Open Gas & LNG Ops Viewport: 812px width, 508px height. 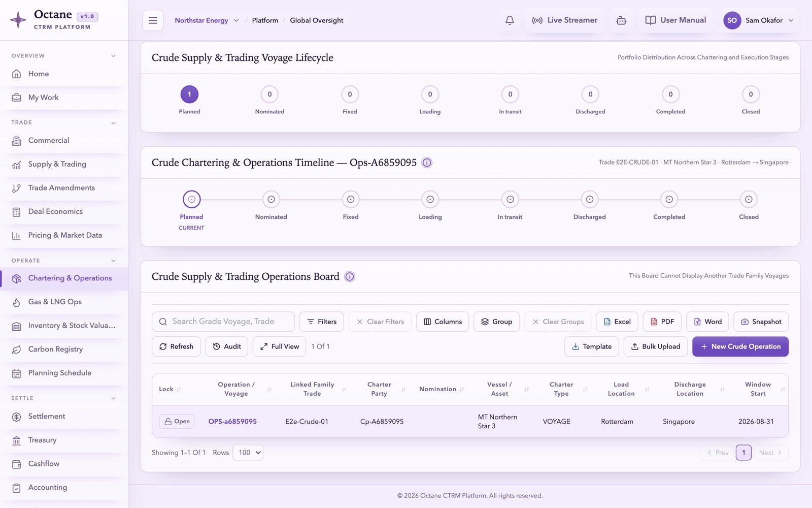click(64, 302)
